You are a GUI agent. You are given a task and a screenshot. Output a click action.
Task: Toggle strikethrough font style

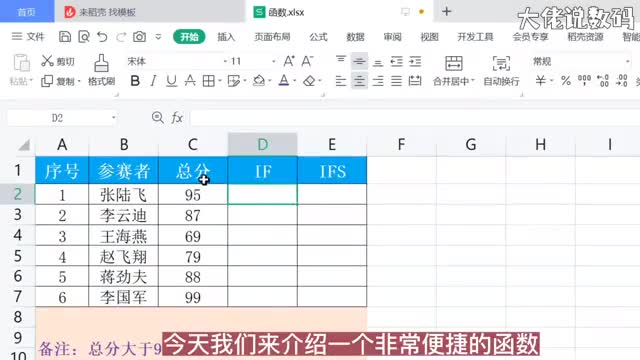pos(190,81)
